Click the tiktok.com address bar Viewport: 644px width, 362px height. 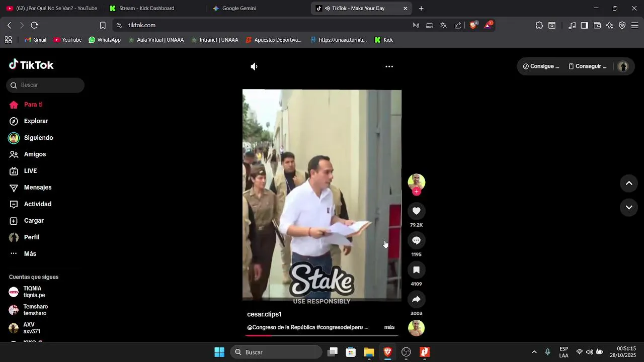tap(262, 25)
